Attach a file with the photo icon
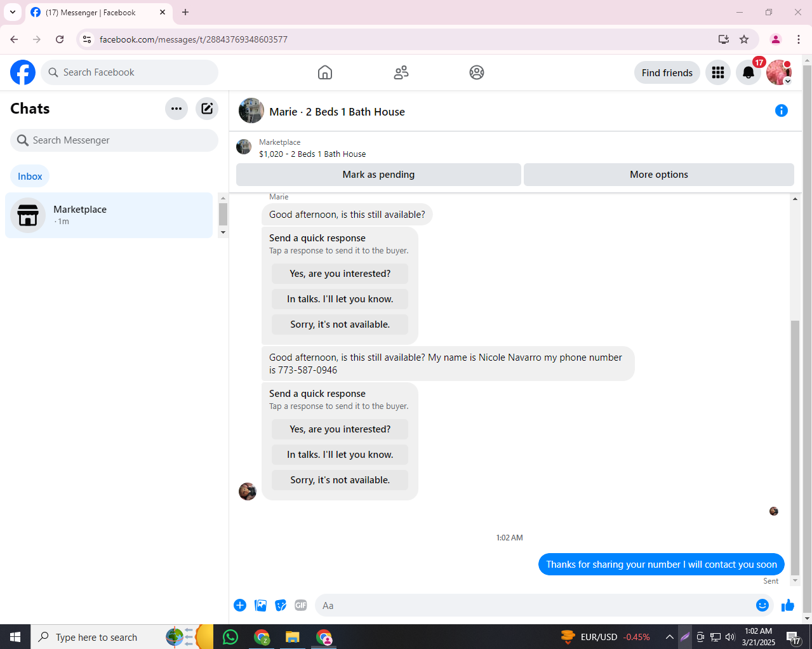Image resolution: width=812 pixels, height=649 pixels. point(260,605)
